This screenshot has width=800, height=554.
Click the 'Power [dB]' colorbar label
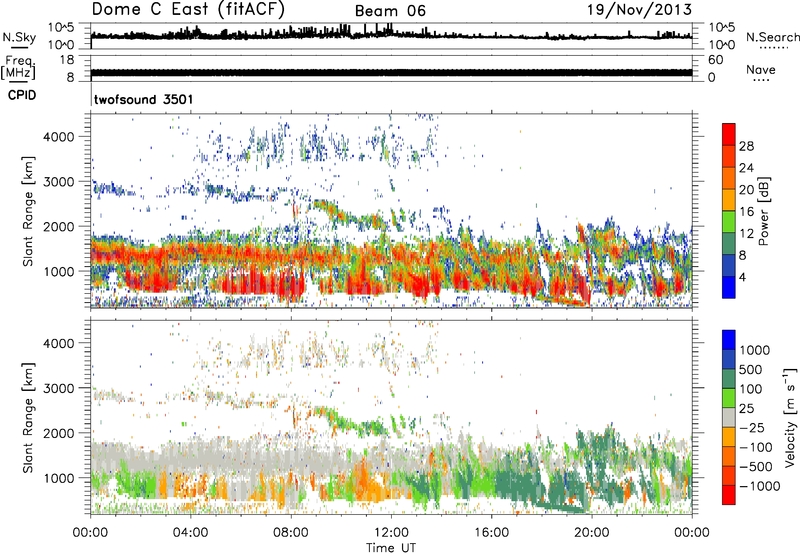tap(763, 211)
